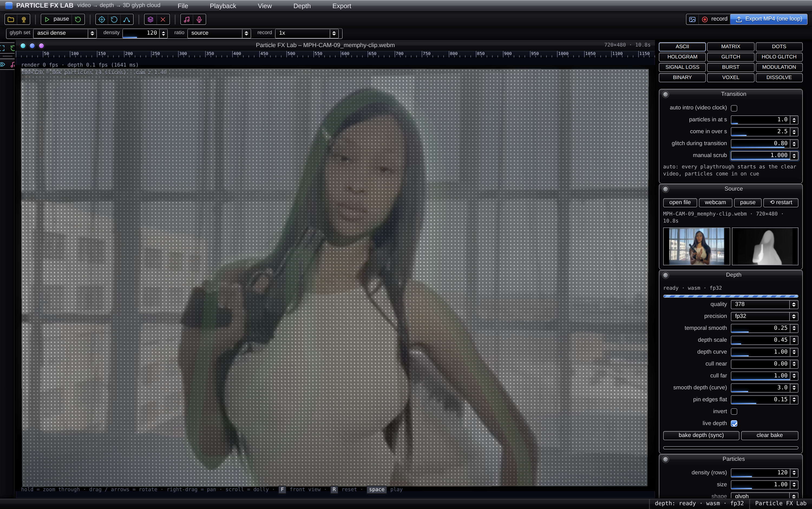
Task: Click the blue reset rotation icon
Action: pos(114,19)
